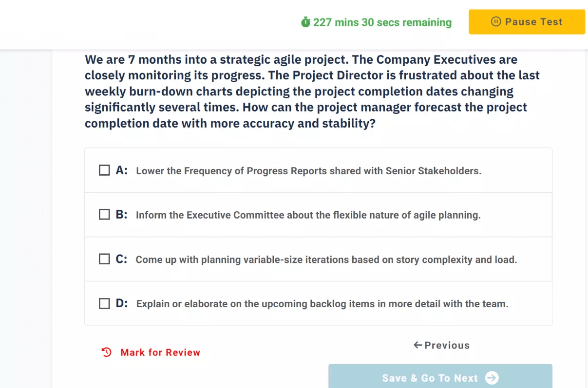This screenshot has width=588, height=388.
Task: Click the green stopwatch timer icon
Action: pyautogui.click(x=305, y=22)
